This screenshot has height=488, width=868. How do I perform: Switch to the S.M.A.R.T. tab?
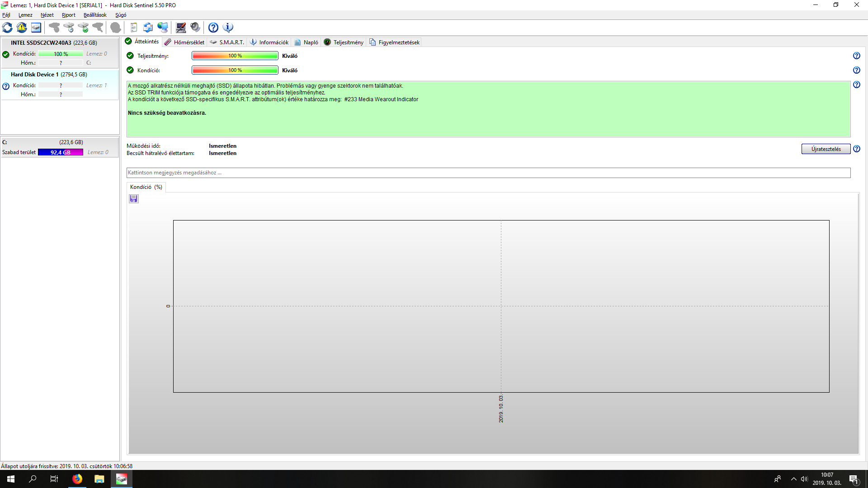click(227, 42)
